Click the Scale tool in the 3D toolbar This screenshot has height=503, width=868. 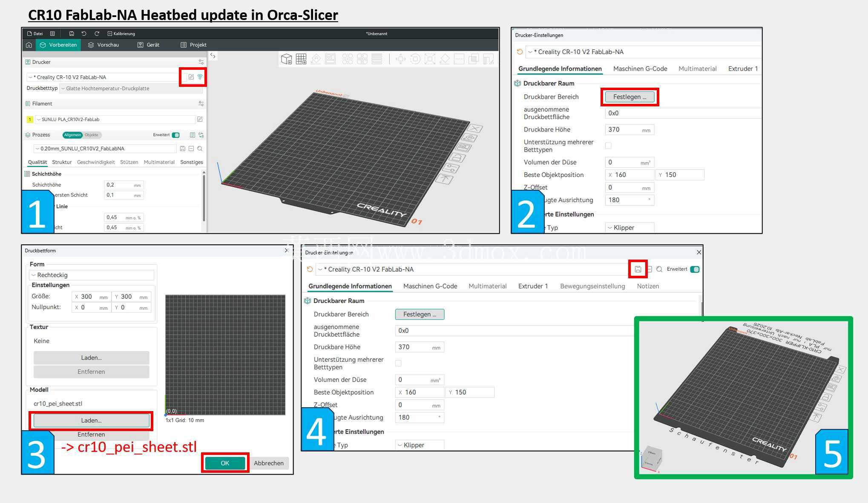(x=430, y=59)
